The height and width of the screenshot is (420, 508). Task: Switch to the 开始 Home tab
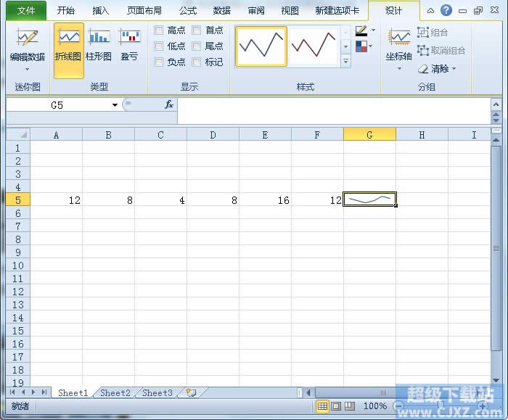point(66,11)
